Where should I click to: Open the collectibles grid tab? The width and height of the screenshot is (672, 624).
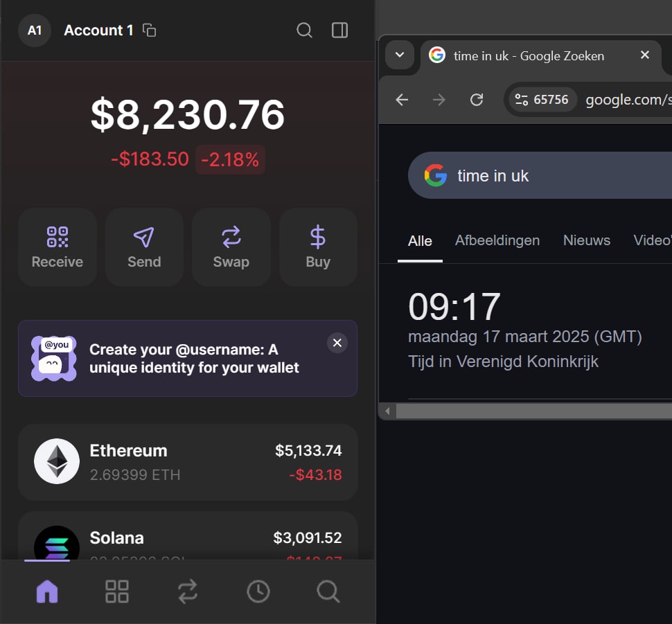117,591
